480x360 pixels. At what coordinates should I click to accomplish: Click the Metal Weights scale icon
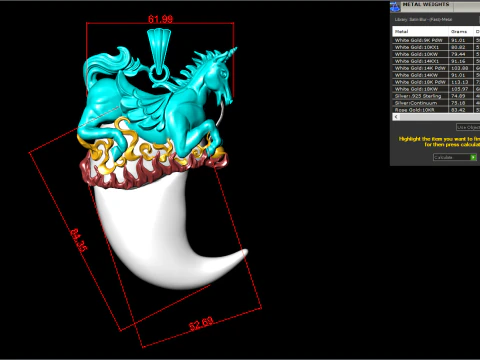point(395,6)
